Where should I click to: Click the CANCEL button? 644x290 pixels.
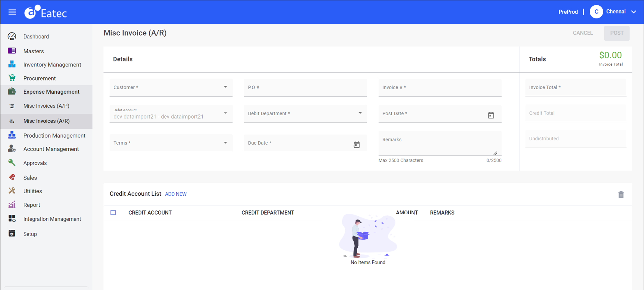[582, 33]
